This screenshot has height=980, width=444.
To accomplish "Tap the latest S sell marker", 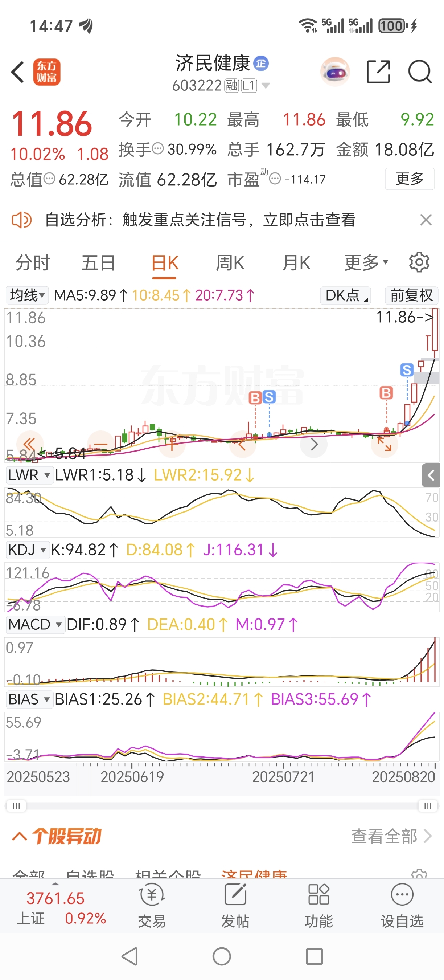I will click(x=407, y=370).
